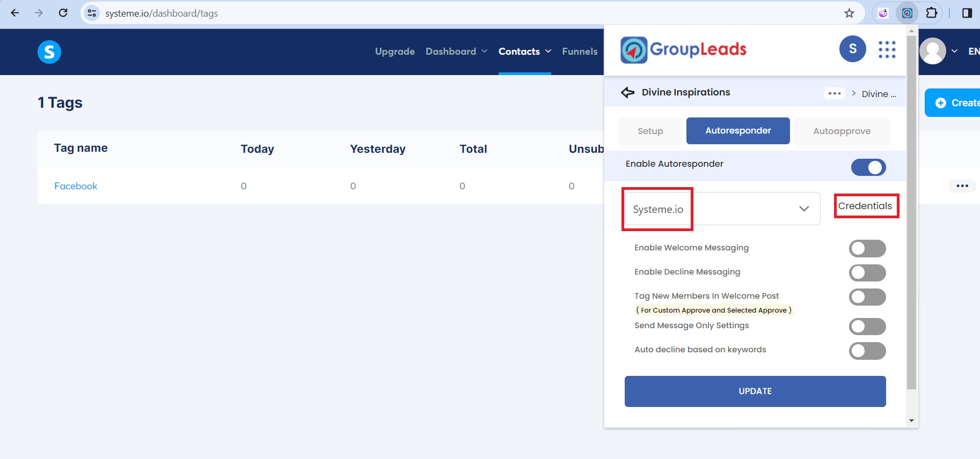Bookmark this page with the star icon
Image resolution: width=980 pixels, height=459 pixels.
(849, 13)
